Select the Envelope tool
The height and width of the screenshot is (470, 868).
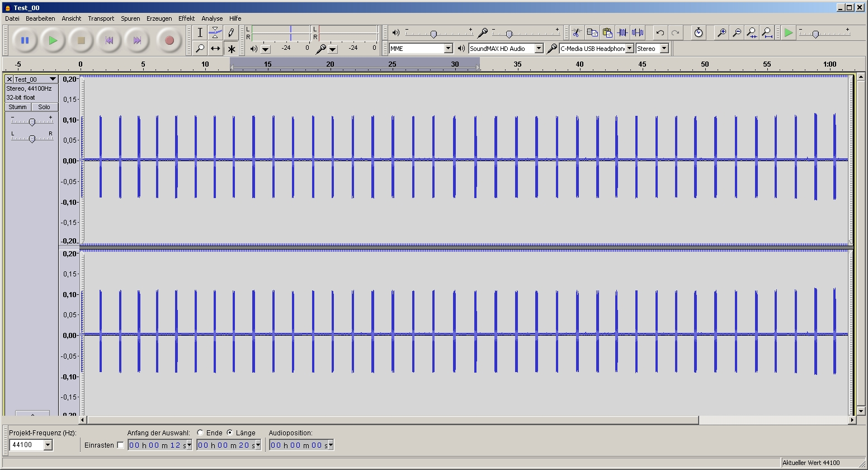(215, 32)
